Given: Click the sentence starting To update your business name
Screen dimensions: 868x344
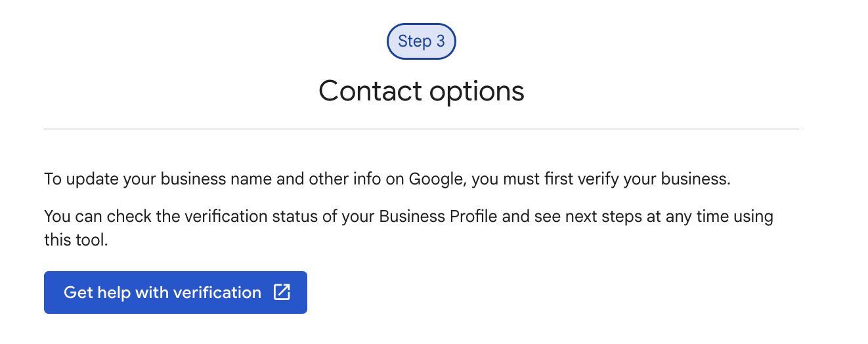Looking at the screenshot, I should tap(387, 180).
